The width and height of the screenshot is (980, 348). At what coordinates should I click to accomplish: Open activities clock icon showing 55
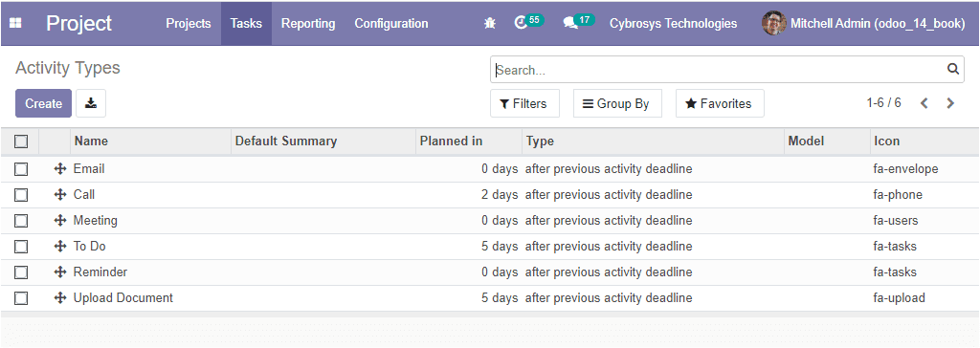(x=528, y=23)
